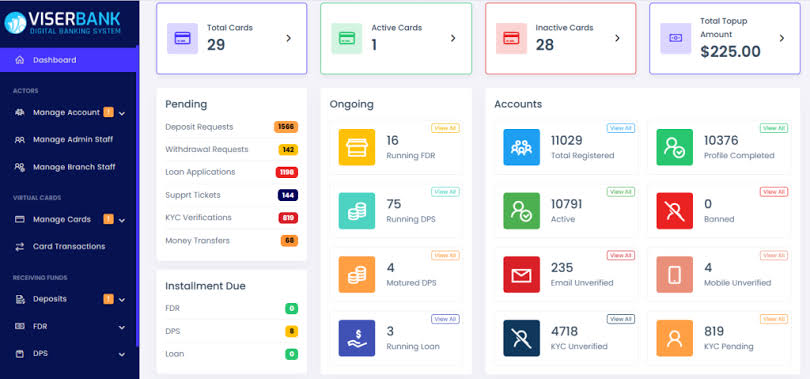Image resolution: width=810 pixels, height=379 pixels.
Task: Expand the Manage Cards submenu chevron
Action: coord(122,220)
